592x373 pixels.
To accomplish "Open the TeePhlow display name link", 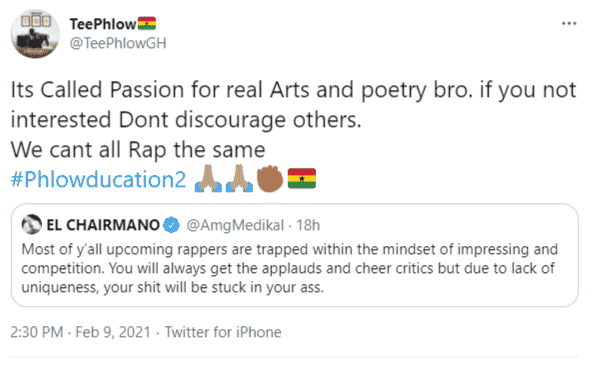I will click(x=103, y=24).
